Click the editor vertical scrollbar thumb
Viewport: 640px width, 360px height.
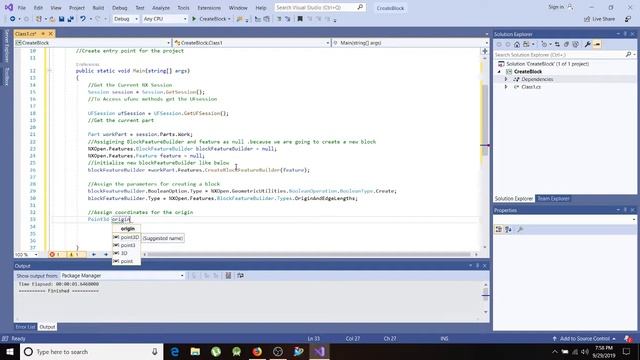(485, 120)
